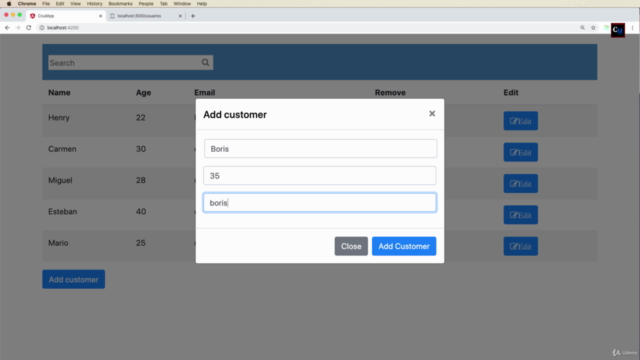Click the browser forward arrow

pyautogui.click(x=18, y=28)
